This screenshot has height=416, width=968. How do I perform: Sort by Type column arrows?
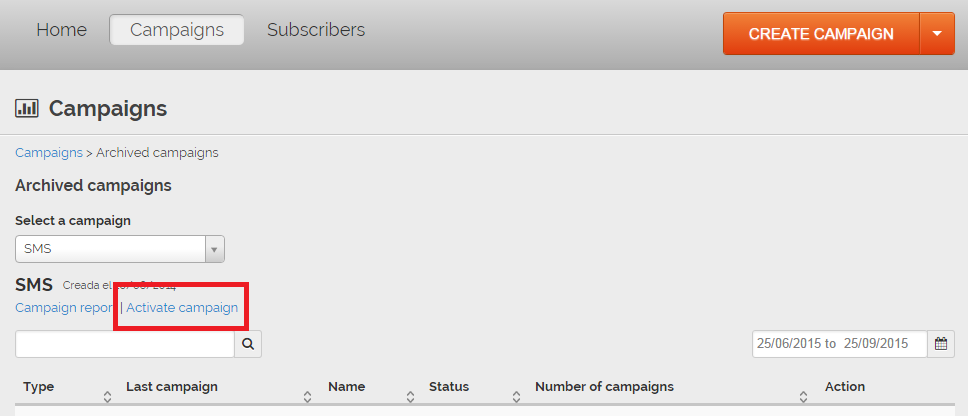point(107,397)
